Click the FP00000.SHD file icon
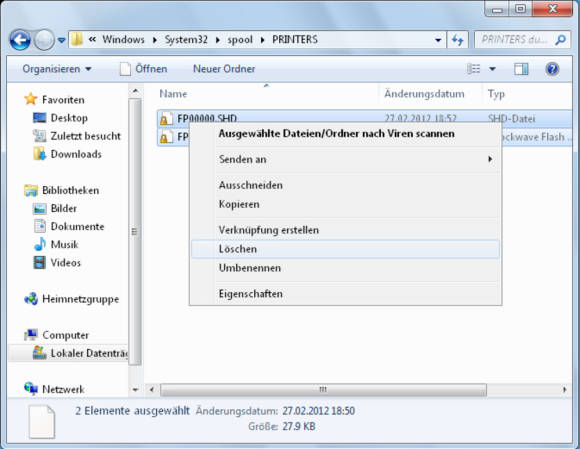 pos(166,118)
